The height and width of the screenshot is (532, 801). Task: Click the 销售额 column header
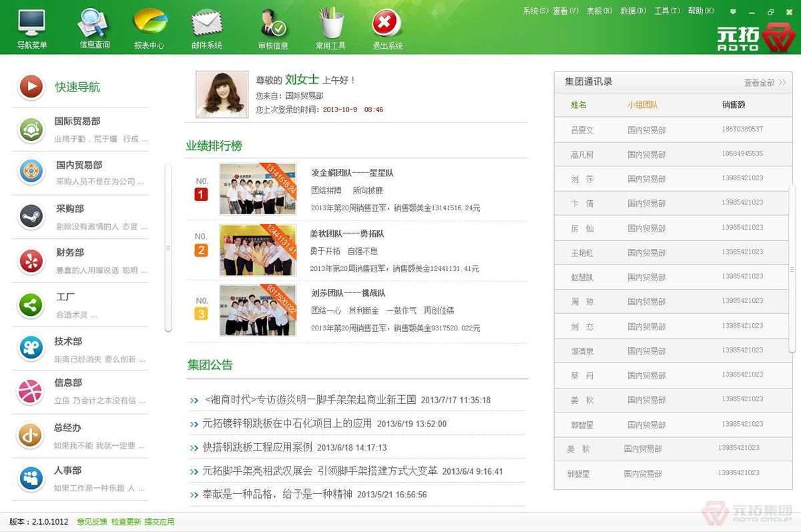[734, 105]
